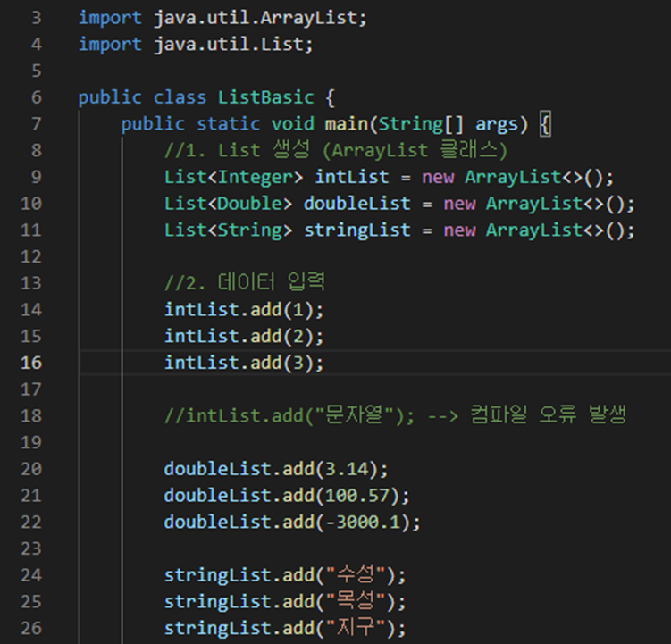Click the '컴파일 오류 발생' commented line
Viewport: 671px width, 644px height.
pos(396,415)
